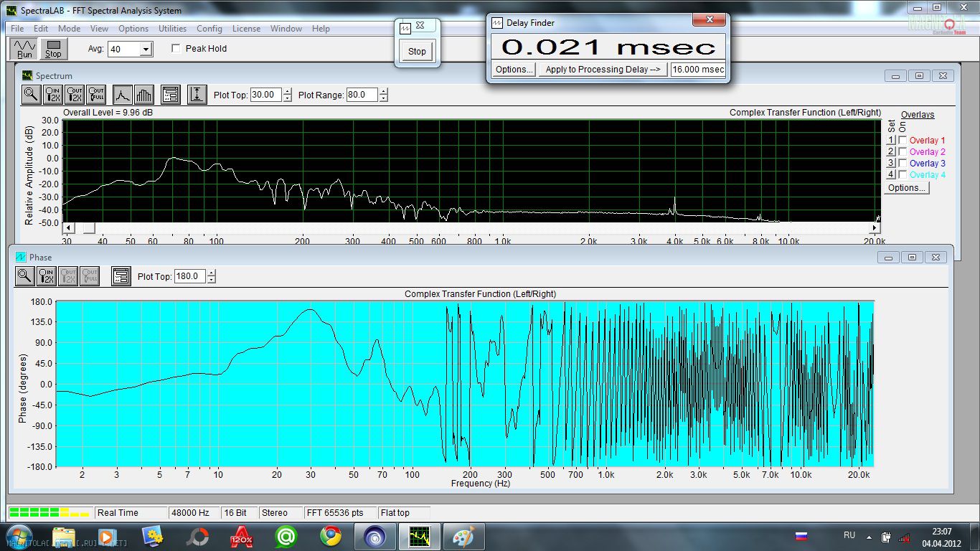This screenshot has width=980, height=551.
Task: Toggle Overlay 2 checkbox
Action: coord(903,151)
